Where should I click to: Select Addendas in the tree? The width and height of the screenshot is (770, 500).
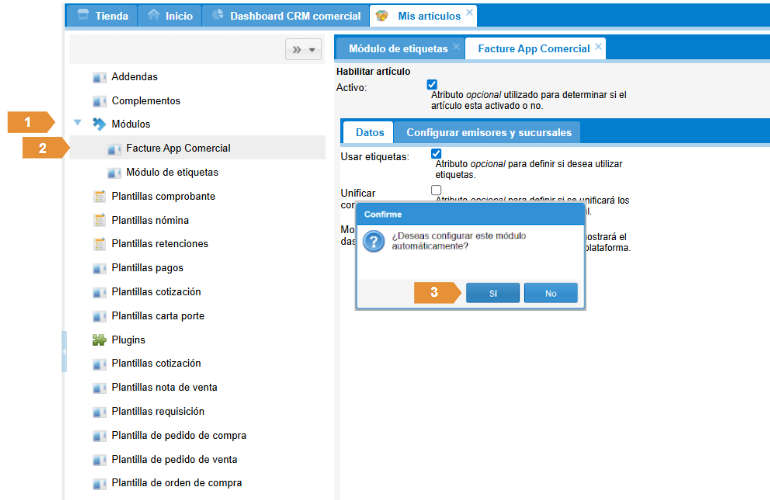pyautogui.click(x=135, y=77)
